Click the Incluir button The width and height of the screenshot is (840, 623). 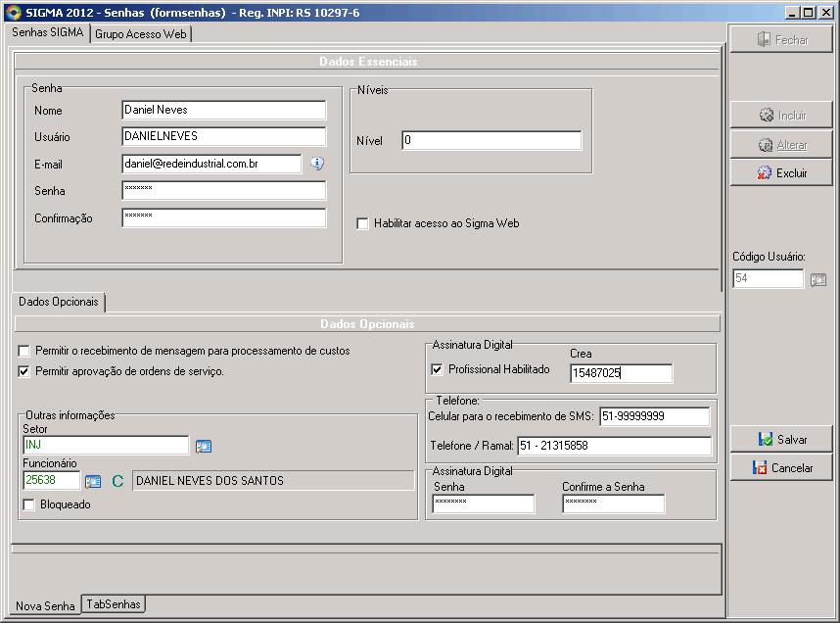pos(781,115)
